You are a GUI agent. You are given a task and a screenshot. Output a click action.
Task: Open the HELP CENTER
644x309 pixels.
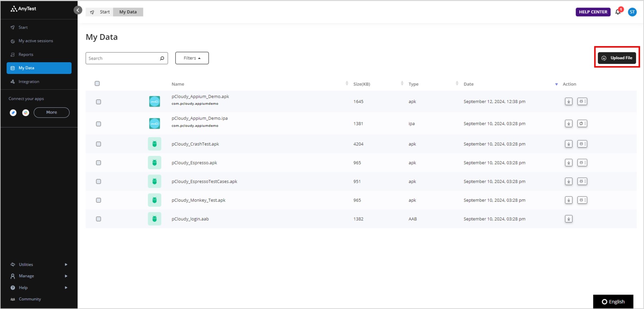593,12
